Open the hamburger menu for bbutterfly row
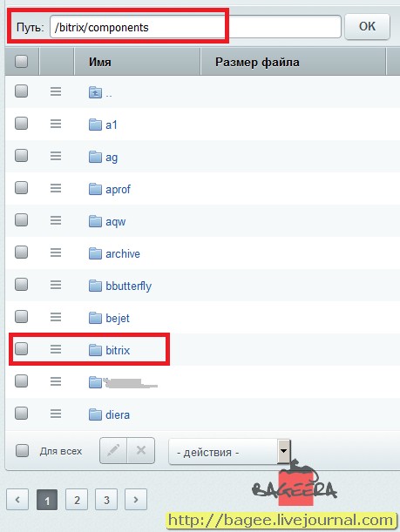The image size is (400, 532). (56, 285)
